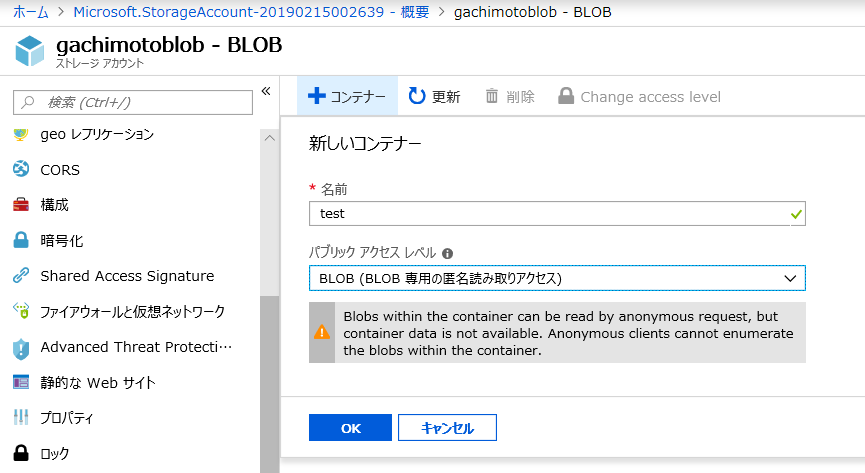Viewport: 865px width, 473px height.
Task: Click the orange warning triangle icon
Action: pyautogui.click(x=322, y=332)
